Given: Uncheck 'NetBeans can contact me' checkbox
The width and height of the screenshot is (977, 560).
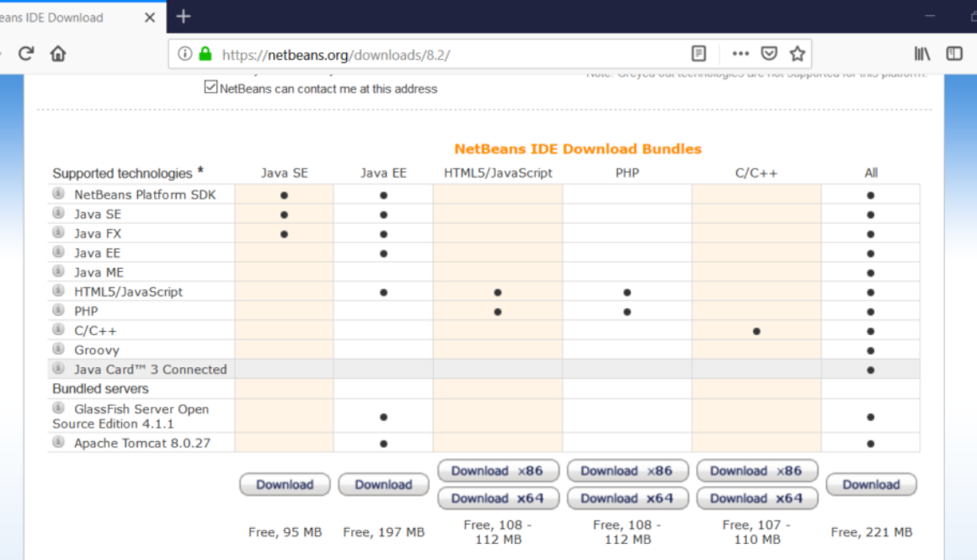Looking at the screenshot, I should [x=211, y=88].
